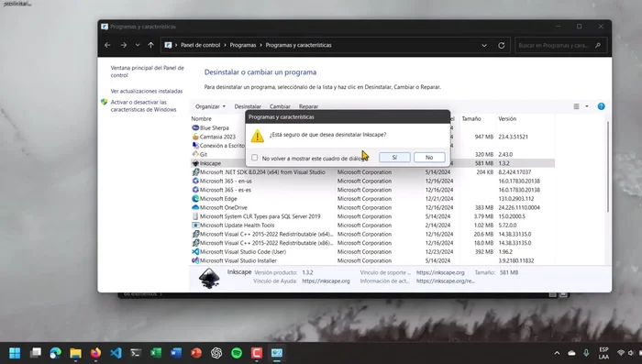Open Terminal from taskbar
642x364 pixels.
136,353
